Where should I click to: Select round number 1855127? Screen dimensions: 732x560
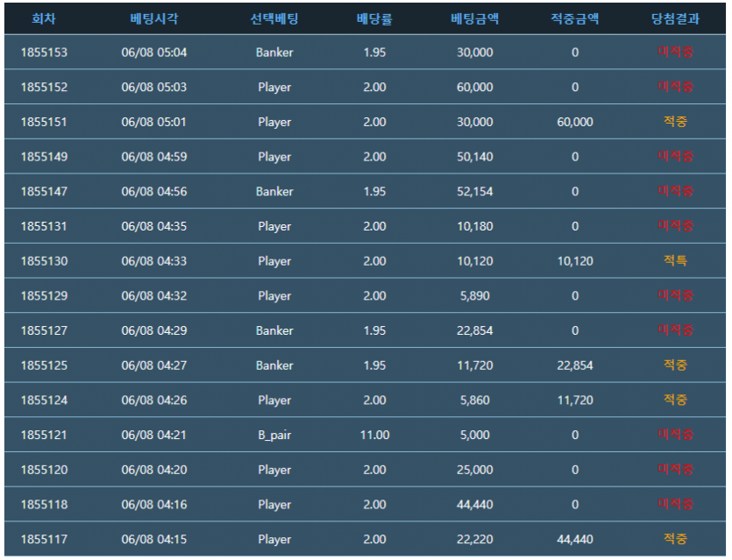click(44, 330)
